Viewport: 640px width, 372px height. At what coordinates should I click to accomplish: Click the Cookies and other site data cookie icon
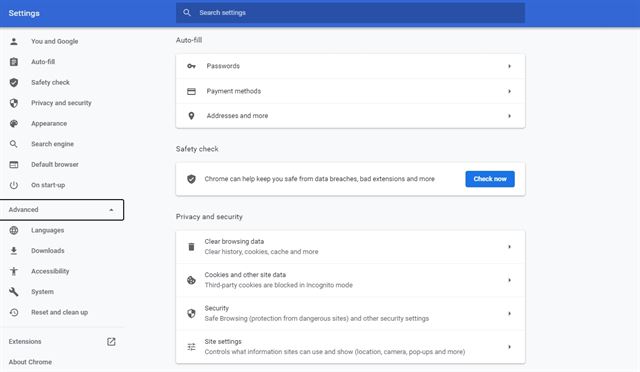(x=191, y=280)
